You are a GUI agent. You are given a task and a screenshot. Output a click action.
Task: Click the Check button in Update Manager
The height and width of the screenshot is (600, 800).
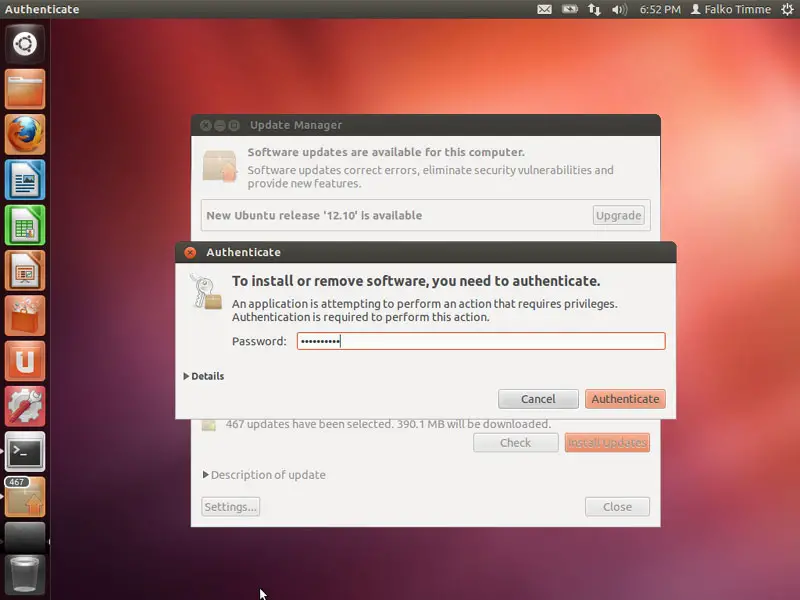click(x=515, y=443)
